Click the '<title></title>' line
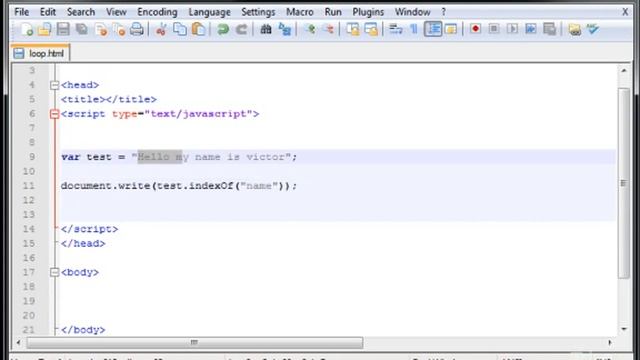This screenshot has height=360, width=640. [109, 99]
